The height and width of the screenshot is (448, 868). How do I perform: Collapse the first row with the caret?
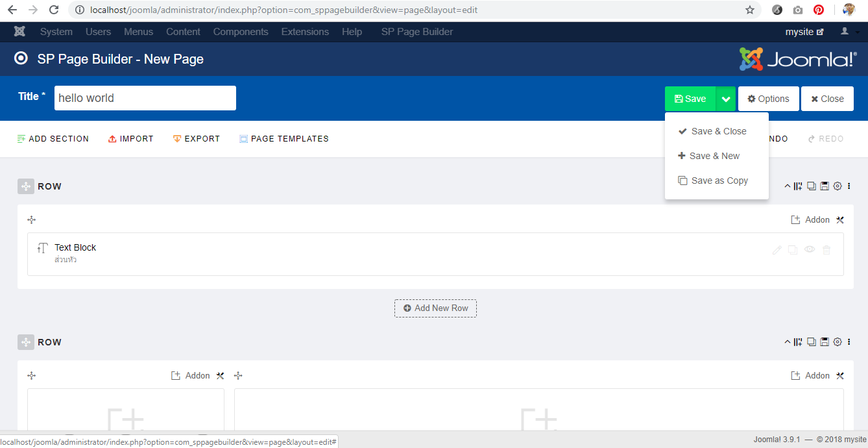pyautogui.click(x=788, y=186)
